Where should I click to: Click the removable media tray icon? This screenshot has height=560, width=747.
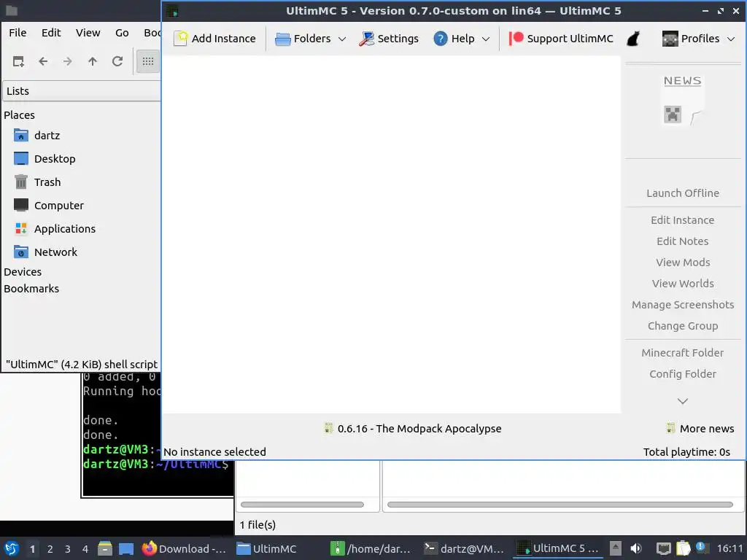pyautogui.click(x=616, y=548)
